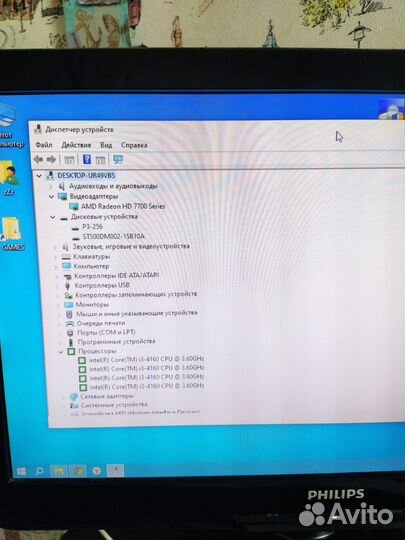Screen dimensions: 405x540
Task: Select the GAMES desktop folder icon
Action: click(12, 233)
